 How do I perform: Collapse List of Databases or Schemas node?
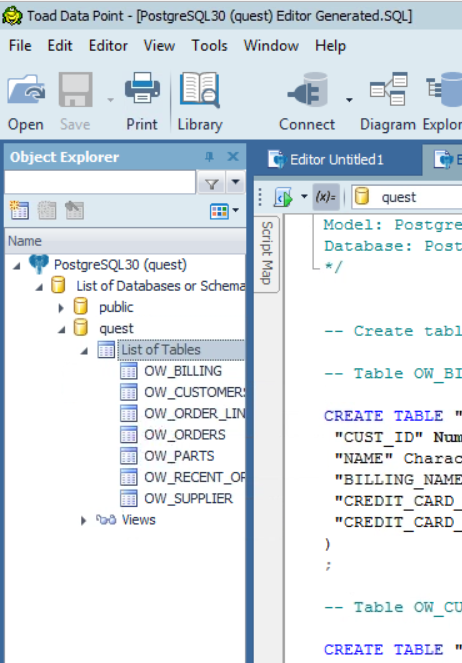click(39, 287)
